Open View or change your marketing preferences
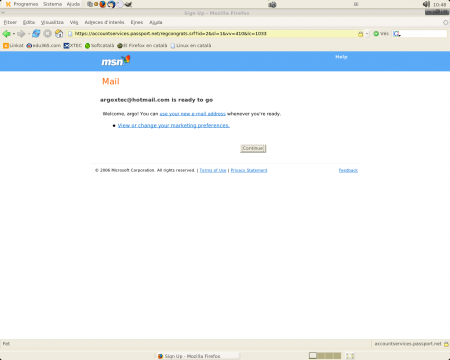The height and width of the screenshot is (360, 450). tap(174, 126)
